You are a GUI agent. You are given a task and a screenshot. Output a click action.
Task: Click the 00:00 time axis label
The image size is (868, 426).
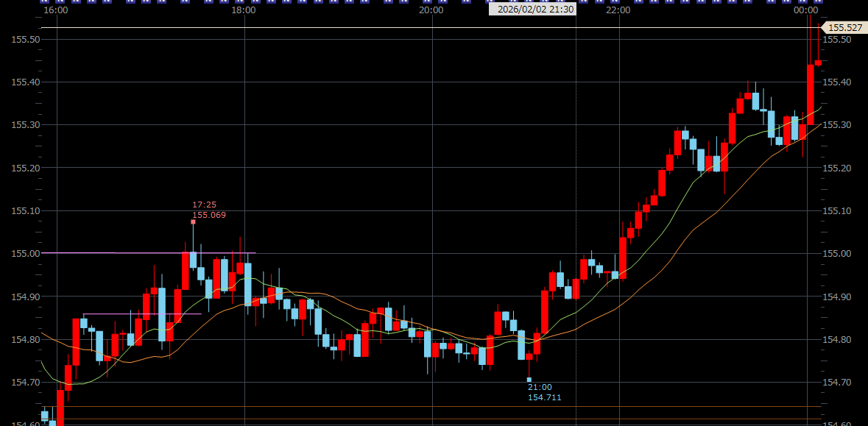(806, 10)
